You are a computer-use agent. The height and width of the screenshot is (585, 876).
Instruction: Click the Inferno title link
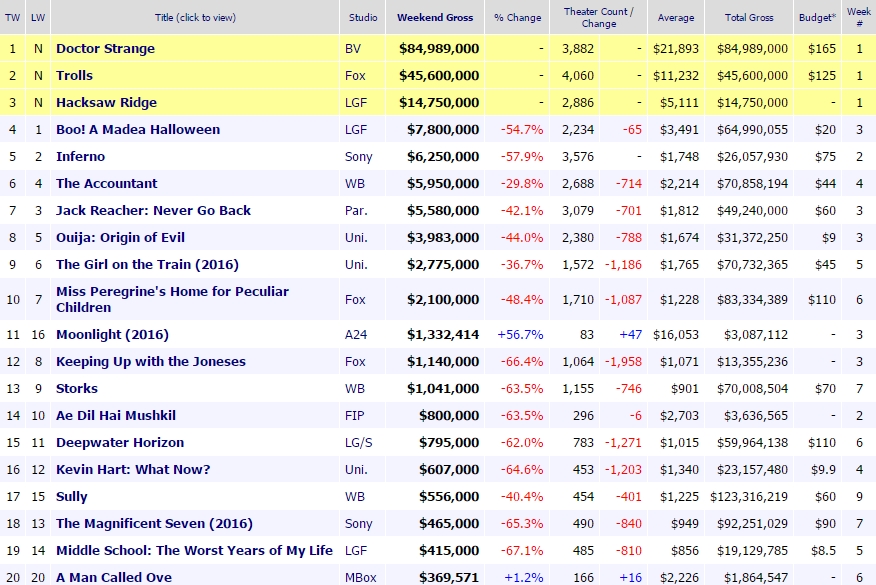point(80,156)
